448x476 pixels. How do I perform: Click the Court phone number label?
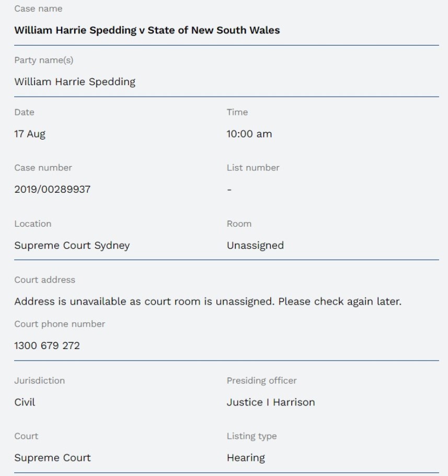click(60, 324)
